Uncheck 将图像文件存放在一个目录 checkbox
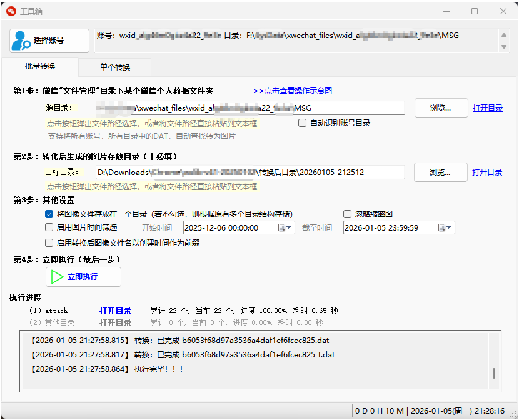 click(x=49, y=214)
